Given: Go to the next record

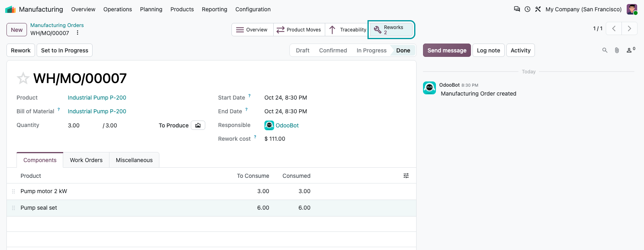Looking at the screenshot, I should click(630, 29).
